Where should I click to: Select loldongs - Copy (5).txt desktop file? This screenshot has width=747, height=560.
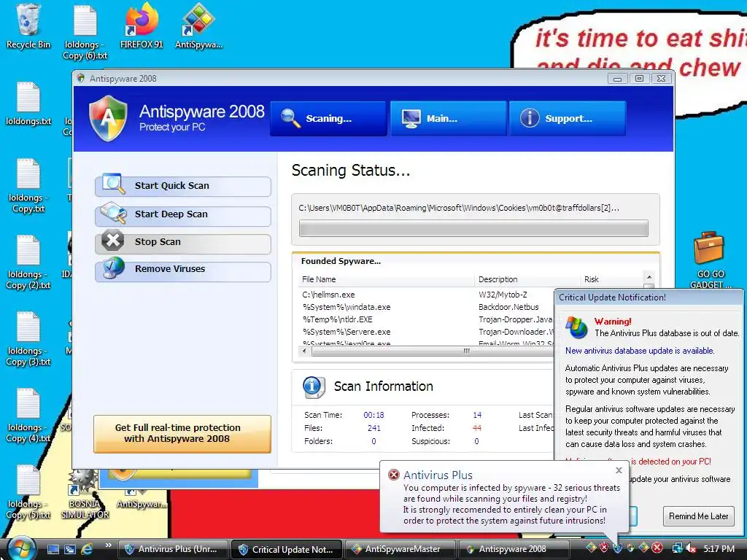28,492
